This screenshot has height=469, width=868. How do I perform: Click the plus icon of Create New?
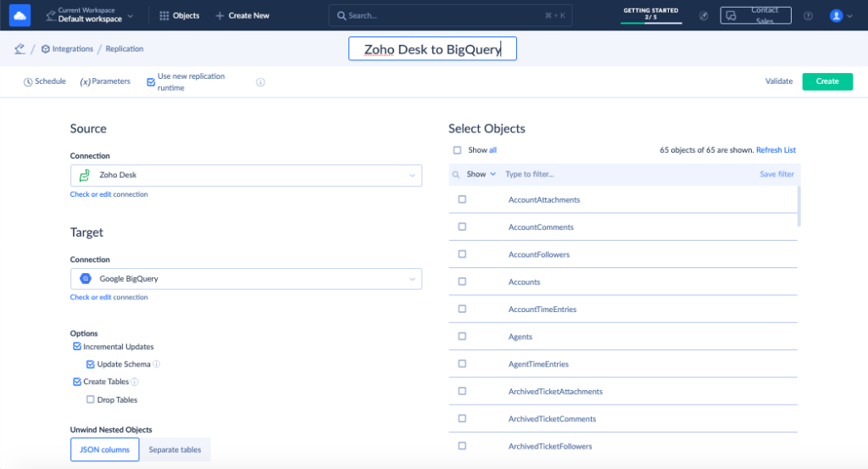coord(220,15)
